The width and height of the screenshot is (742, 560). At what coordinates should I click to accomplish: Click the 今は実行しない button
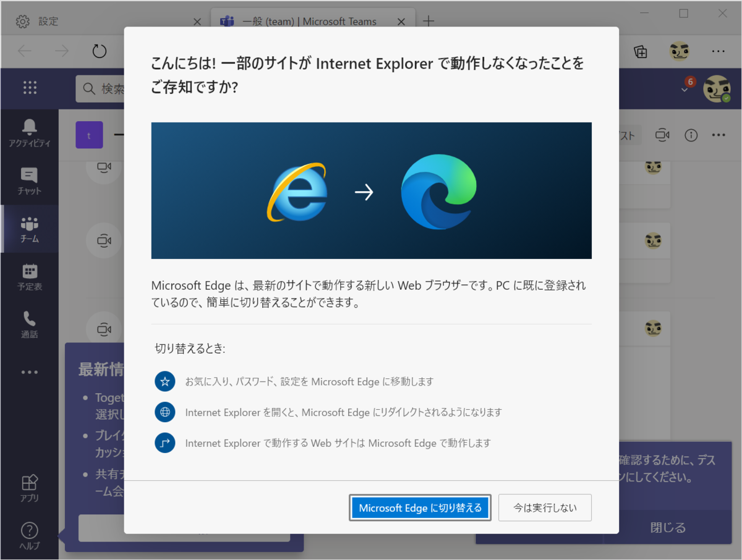(x=545, y=508)
